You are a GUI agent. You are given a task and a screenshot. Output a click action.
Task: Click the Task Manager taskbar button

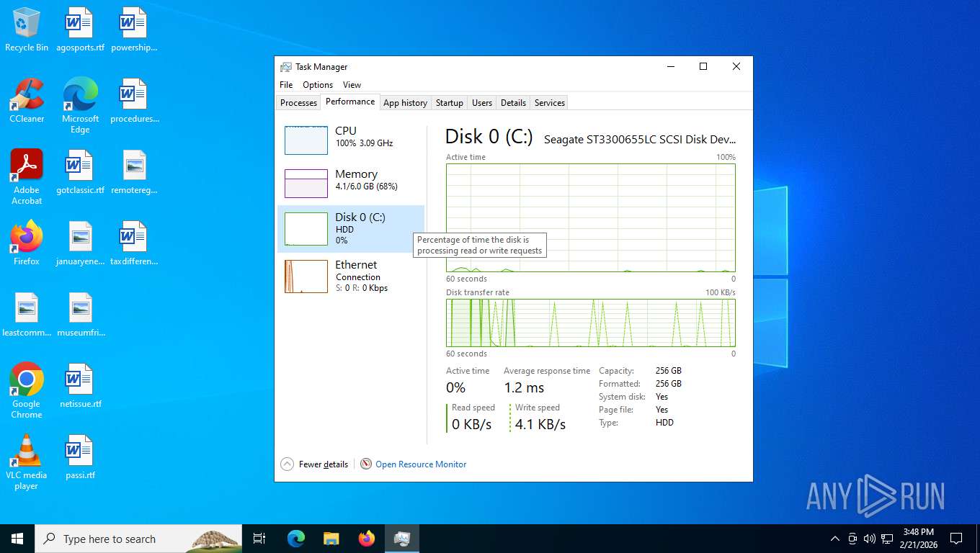pos(402,539)
